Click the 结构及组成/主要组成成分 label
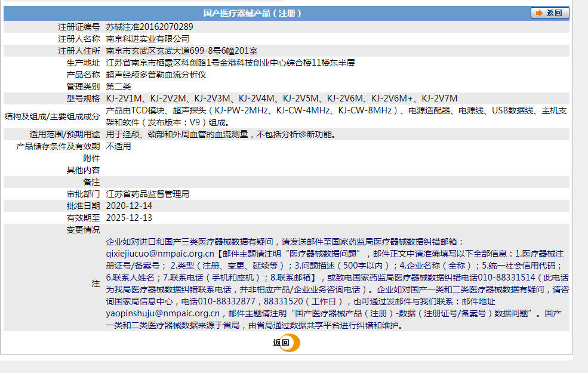The image size is (588, 373). click(52, 116)
